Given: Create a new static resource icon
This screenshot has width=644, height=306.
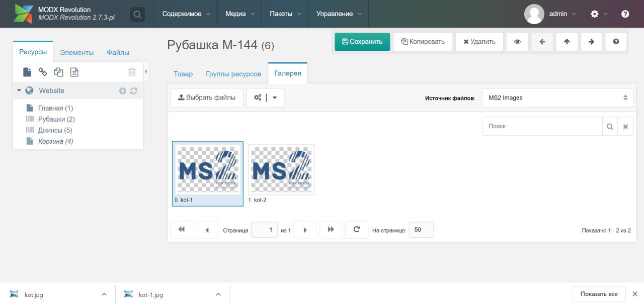Looking at the screenshot, I should (74, 72).
